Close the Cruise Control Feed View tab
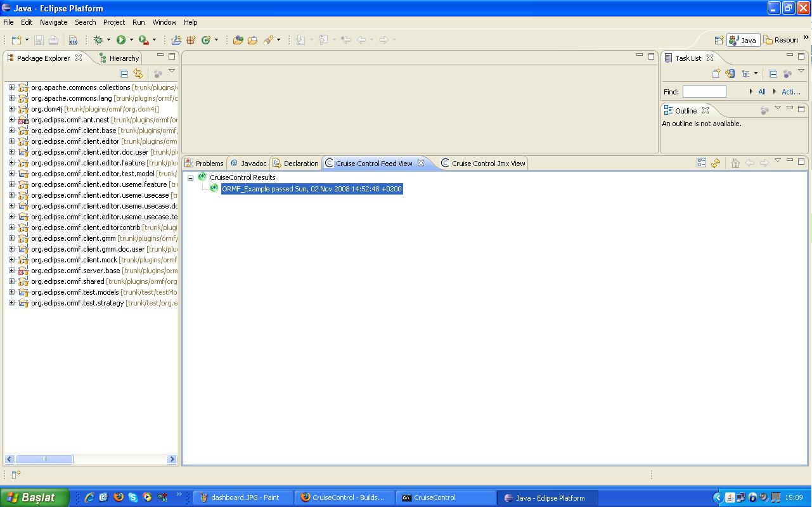The image size is (812, 507). [421, 163]
